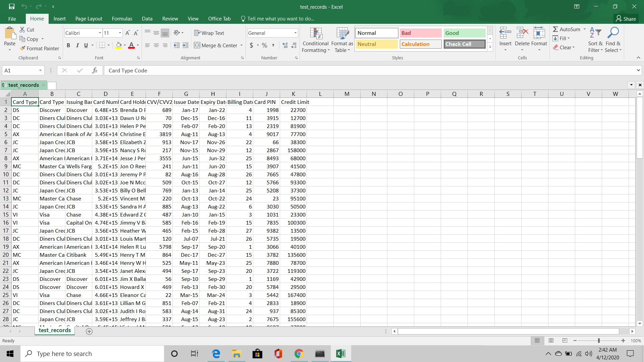Image resolution: width=644 pixels, height=362 pixels.
Task: Apply the Percent Style format
Action: click(x=264, y=45)
